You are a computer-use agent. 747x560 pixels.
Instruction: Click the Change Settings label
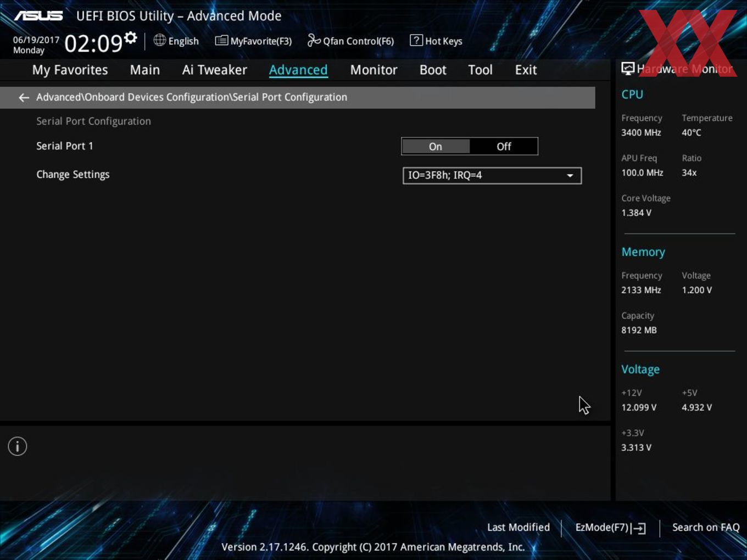[x=73, y=175]
